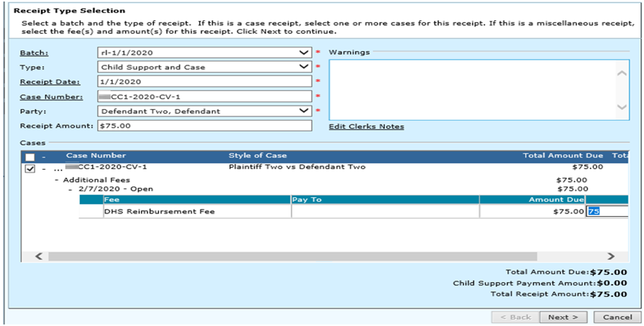This screenshot has width=644, height=326.
Task: Collapse the 2/7/2020 - Open node
Action: 71,189
